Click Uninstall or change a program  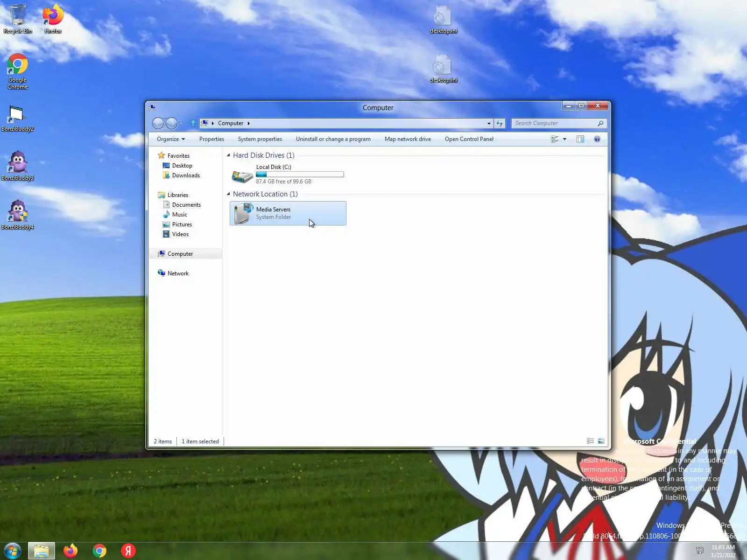point(333,139)
